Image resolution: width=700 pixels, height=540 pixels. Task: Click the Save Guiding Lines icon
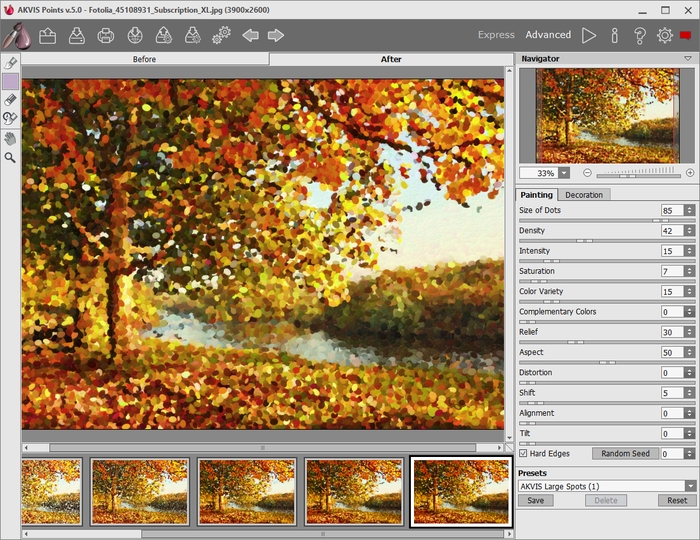[192, 35]
